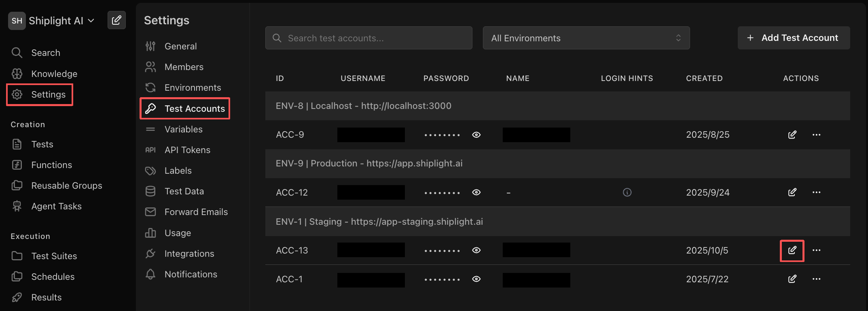
Task: Click the ENV-1 Staging group row
Action: click(x=557, y=222)
